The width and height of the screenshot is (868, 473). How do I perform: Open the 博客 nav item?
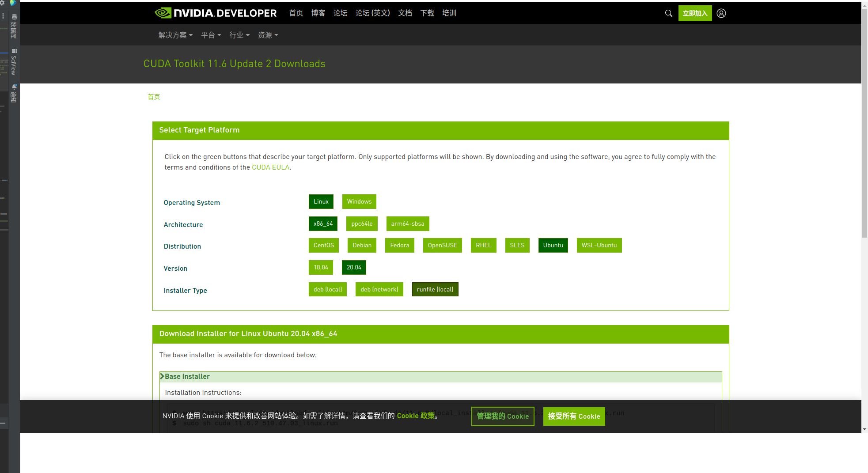pyautogui.click(x=318, y=13)
